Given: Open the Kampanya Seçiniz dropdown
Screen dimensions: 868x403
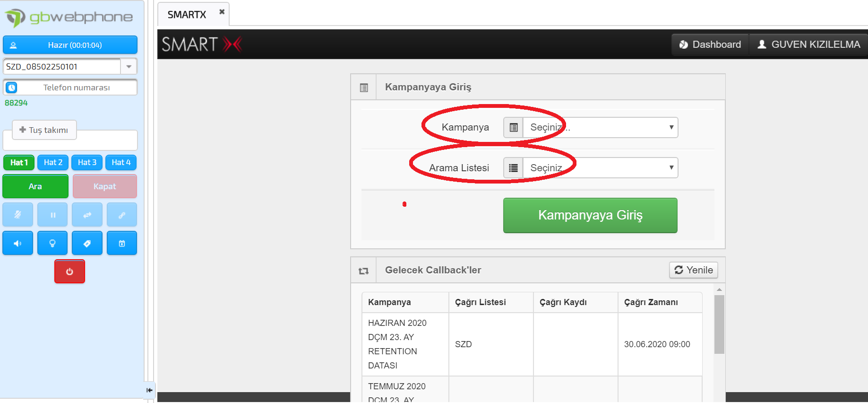Looking at the screenshot, I should (601, 128).
